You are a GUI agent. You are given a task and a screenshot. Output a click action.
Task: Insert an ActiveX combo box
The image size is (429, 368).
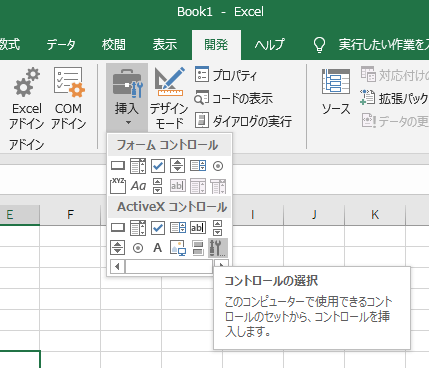tap(138, 228)
